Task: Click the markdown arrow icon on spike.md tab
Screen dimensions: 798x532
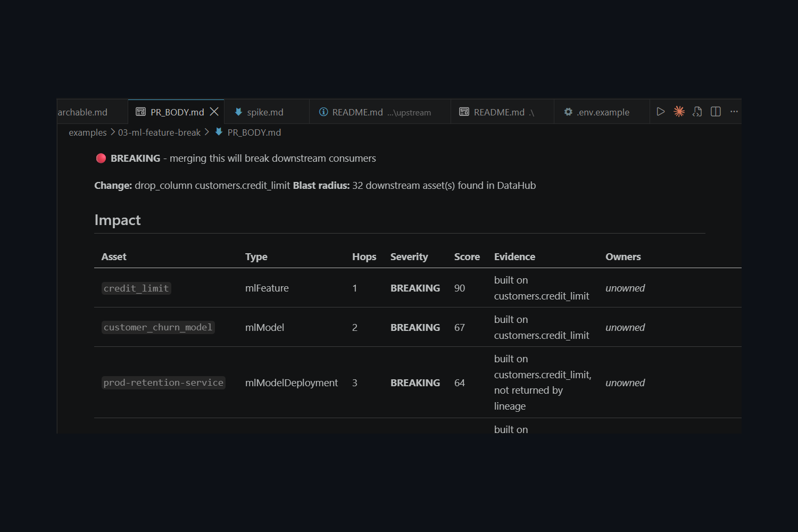Action: tap(238, 112)
